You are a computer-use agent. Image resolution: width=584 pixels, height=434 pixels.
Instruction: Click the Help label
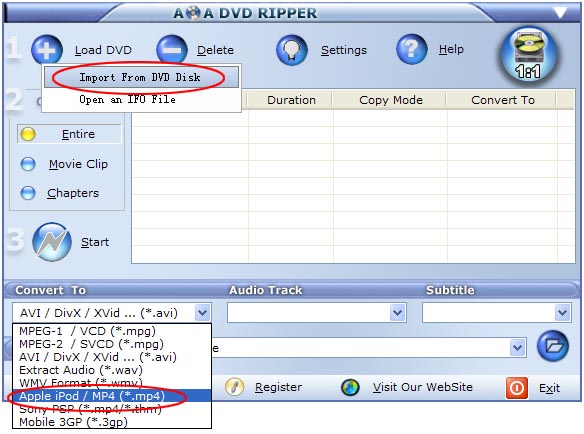click(451, 49)
